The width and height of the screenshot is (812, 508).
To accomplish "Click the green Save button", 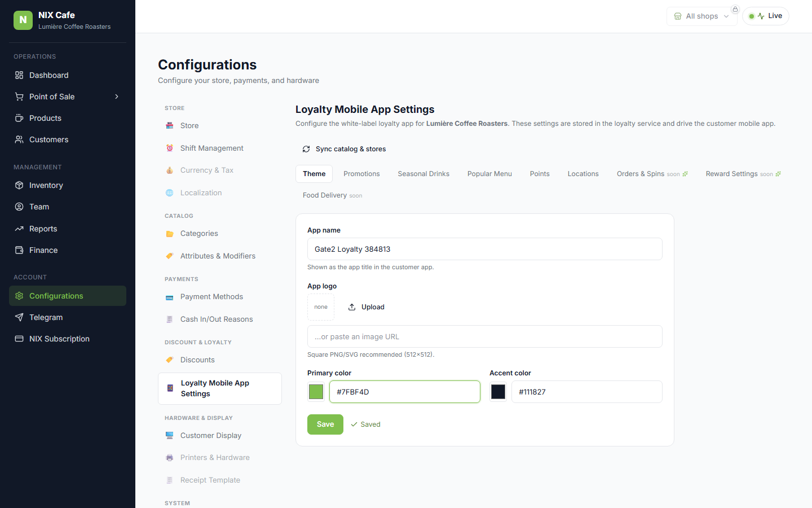I will point(325,424).
